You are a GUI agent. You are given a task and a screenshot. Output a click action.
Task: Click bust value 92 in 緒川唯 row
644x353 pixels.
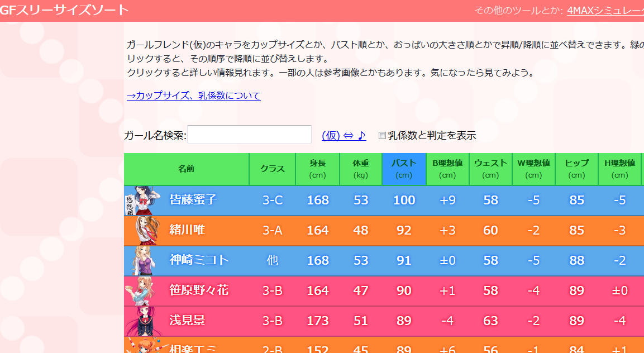(404, 230)
